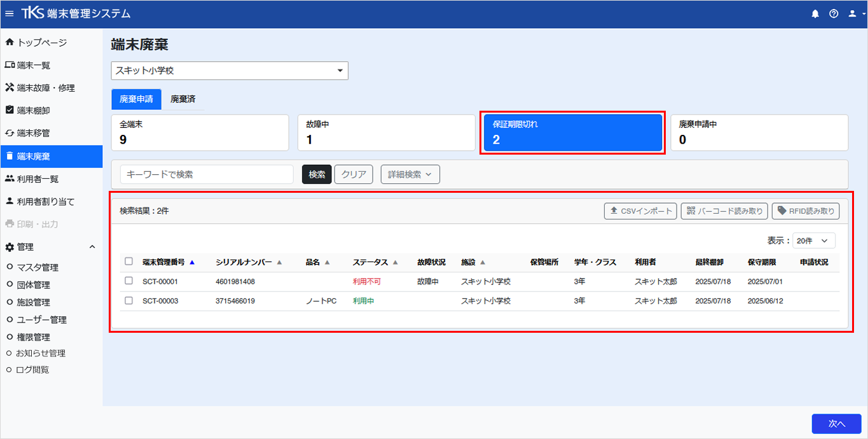Expand the 詳細検索 options
This screenshot has width=868, height=439.
pos(410,174)
